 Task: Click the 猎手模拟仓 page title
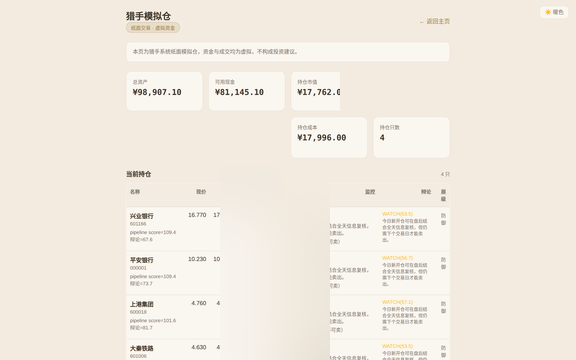pos(148,16)
